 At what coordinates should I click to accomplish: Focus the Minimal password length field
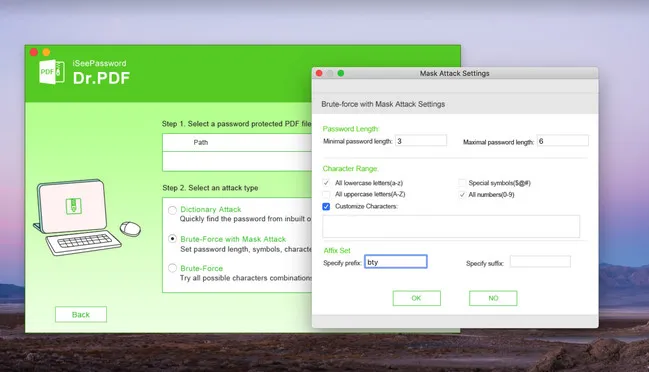421,141
